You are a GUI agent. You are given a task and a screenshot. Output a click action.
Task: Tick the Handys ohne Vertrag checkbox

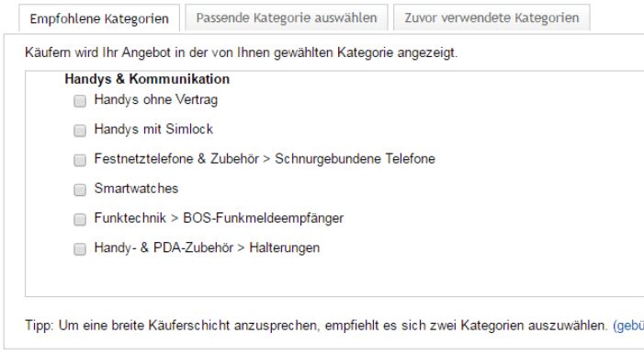[x=80, y=100]
